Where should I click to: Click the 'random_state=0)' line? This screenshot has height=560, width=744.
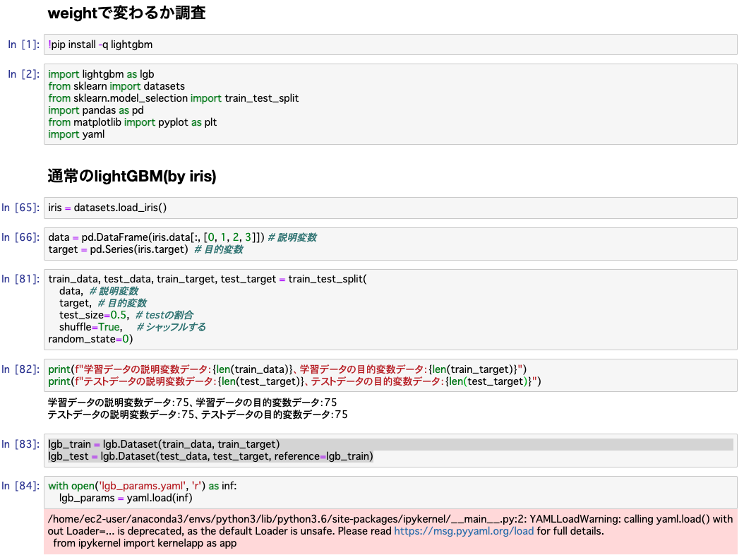[x=90, y=339]
